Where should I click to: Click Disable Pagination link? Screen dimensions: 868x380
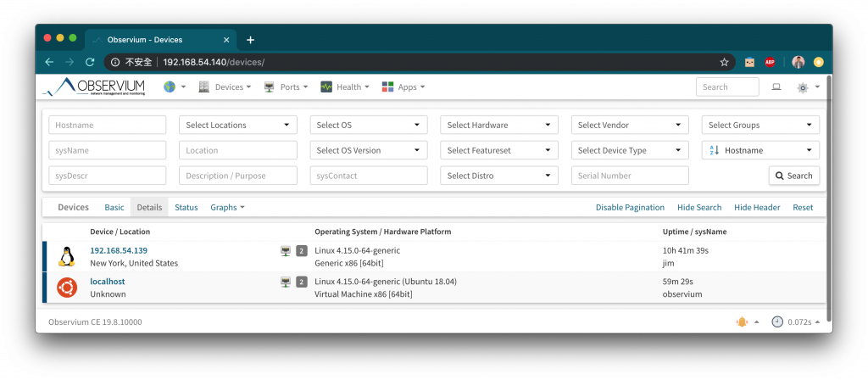pos(630,207)
